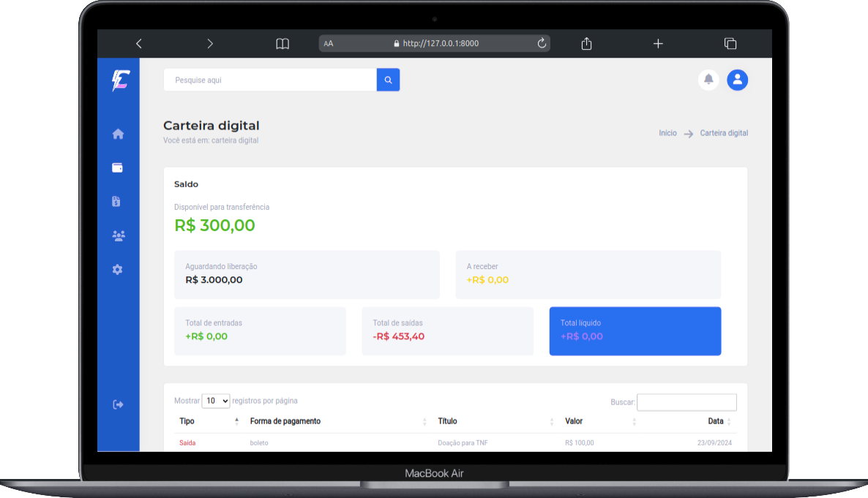Screen dimensions: 868x498
Task: Click the 'Total de entradas' card
Action: click(x=260, y=331)
